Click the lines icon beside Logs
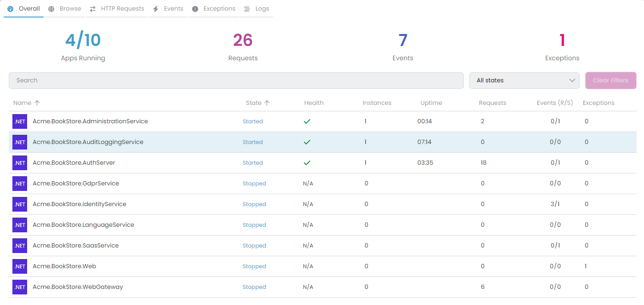This screenshot has height=305, width=644. (247, 9)
